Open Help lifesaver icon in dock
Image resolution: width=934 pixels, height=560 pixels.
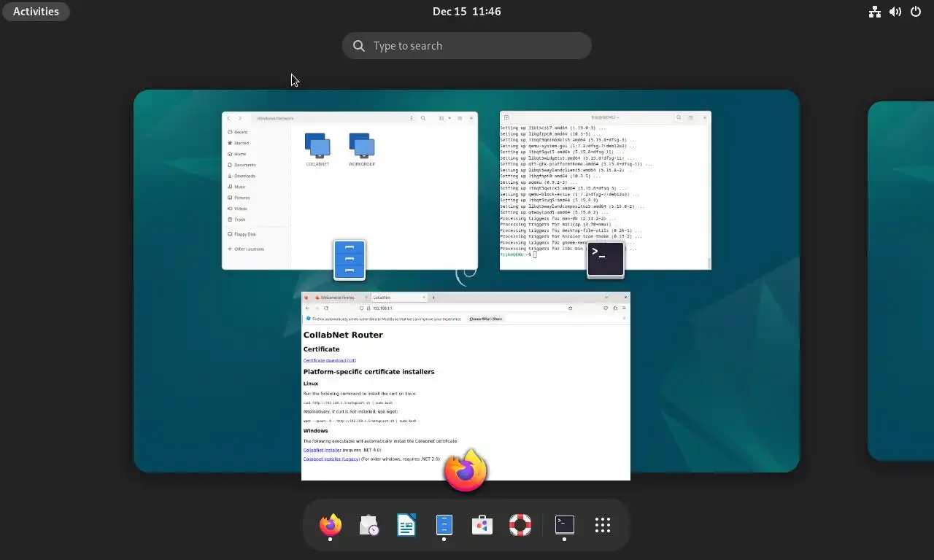point(520,525)
